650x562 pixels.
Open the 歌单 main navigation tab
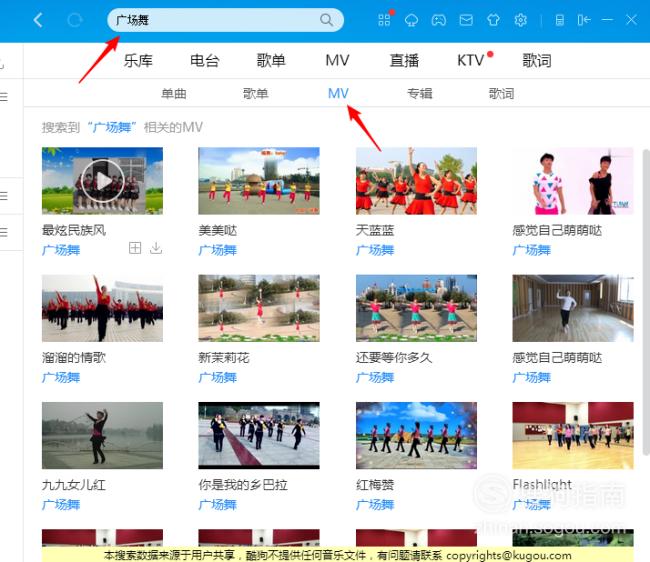tap(271, 61)
